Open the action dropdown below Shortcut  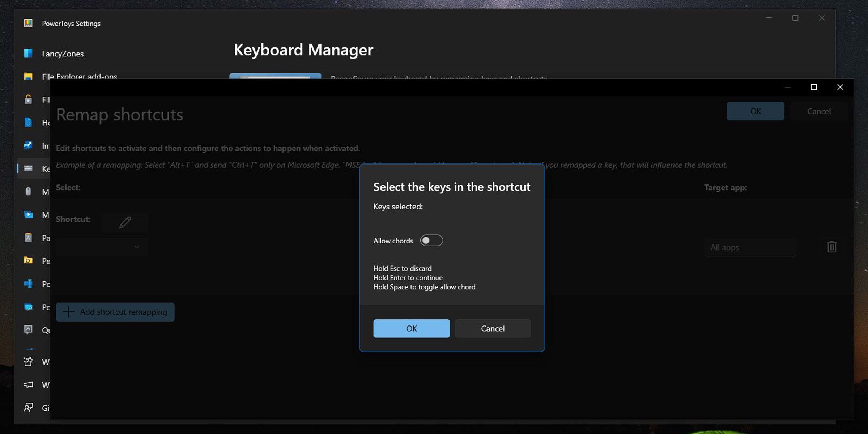(x=102, y=247)
